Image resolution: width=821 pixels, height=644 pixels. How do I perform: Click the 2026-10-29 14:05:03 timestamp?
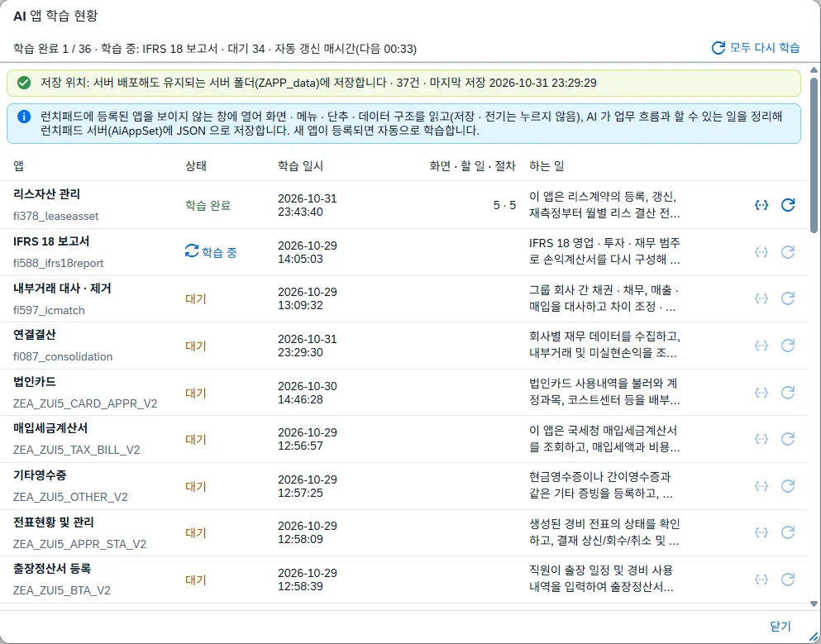coord(308,252)
